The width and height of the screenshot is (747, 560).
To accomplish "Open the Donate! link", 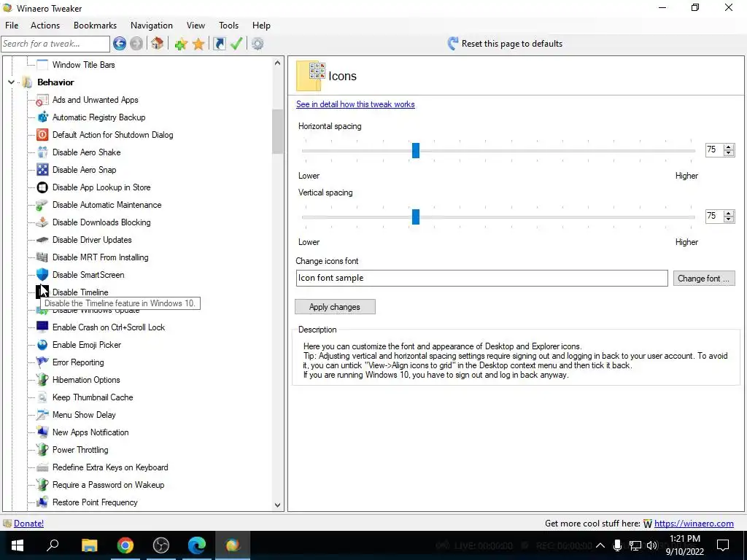I will (28, 524).
